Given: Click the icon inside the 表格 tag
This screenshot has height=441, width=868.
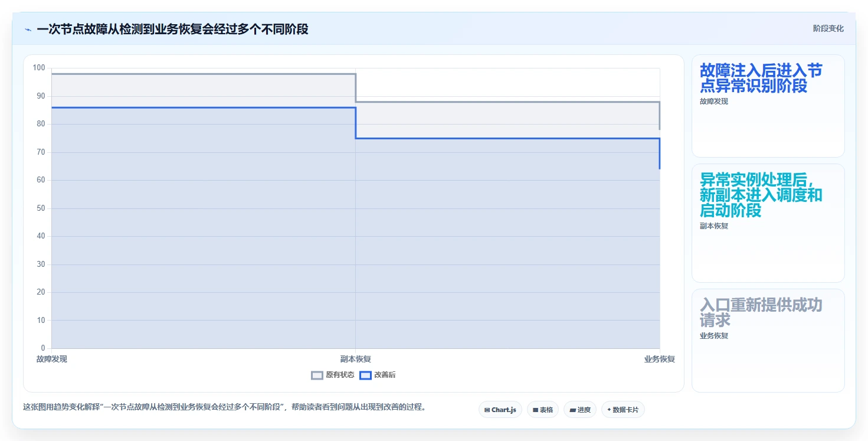Looking at the screenshot, I should [x=535, y=410].
